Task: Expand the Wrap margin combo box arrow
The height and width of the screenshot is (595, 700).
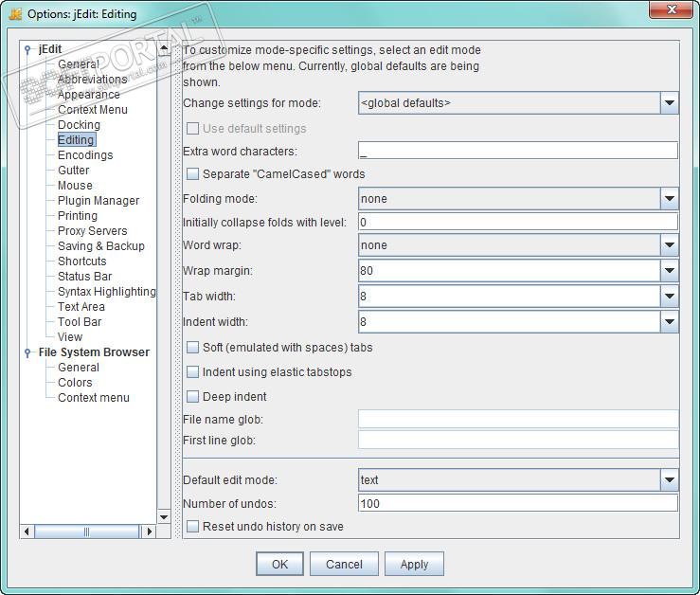Action: coord(669,271)
